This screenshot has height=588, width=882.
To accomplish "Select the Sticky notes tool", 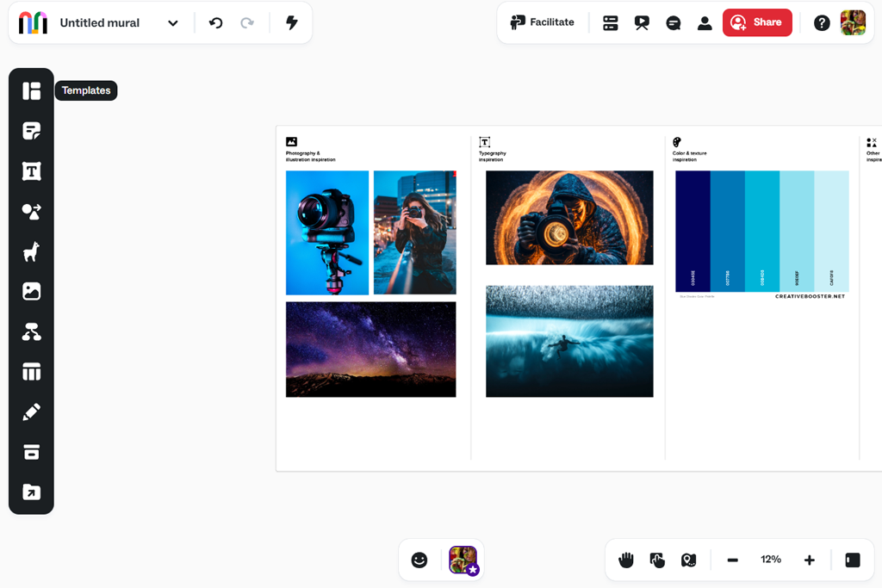I will 32,131.
